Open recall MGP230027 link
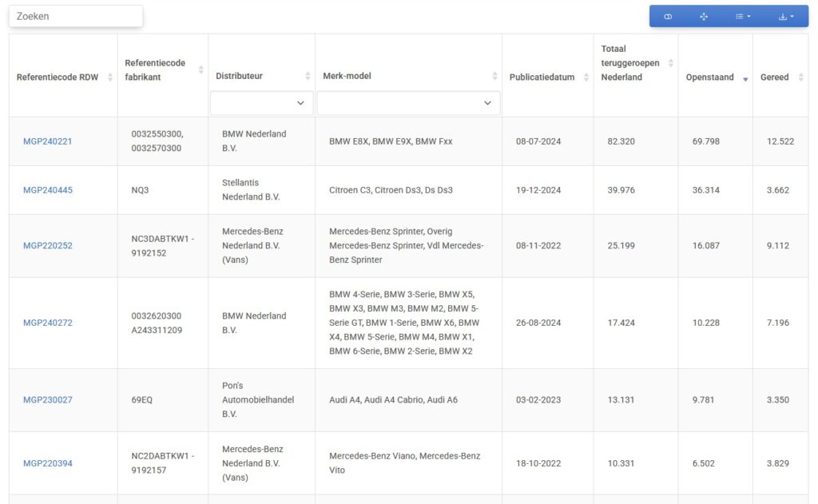This screenshot has height=504, width=818. [47, 399]
